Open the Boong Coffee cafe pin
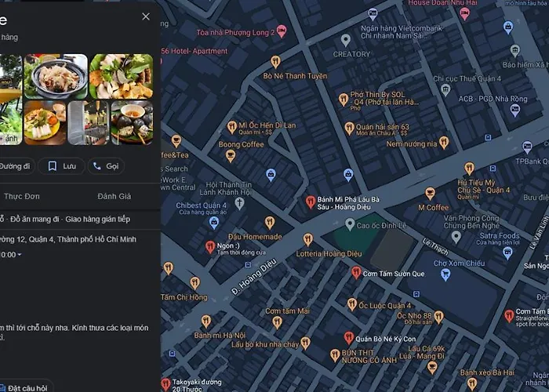 [x=230, y=156]
